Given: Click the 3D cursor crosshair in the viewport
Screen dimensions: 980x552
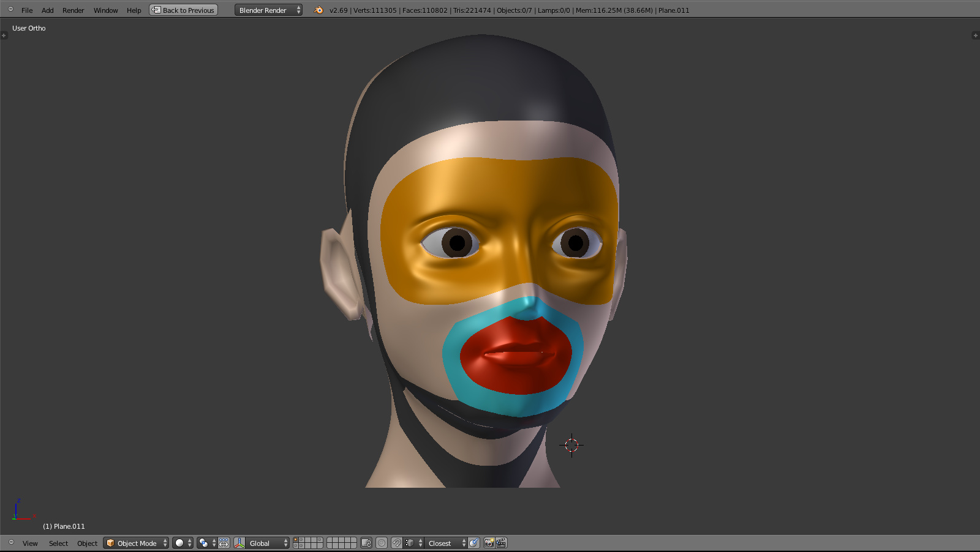Looking at the screenshot, I should (571, 445).
